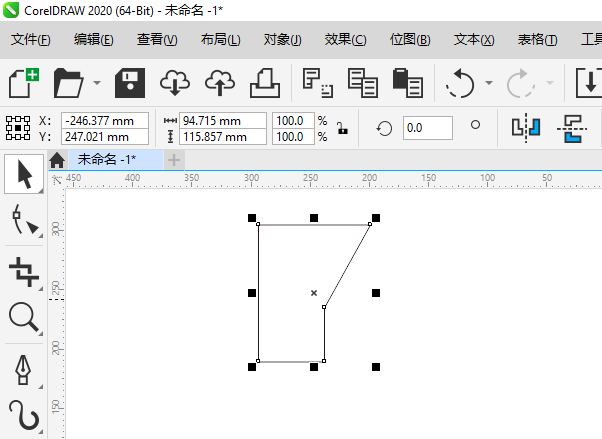
Task: Print the document with printer icon
Action: (x=265, y=83)
